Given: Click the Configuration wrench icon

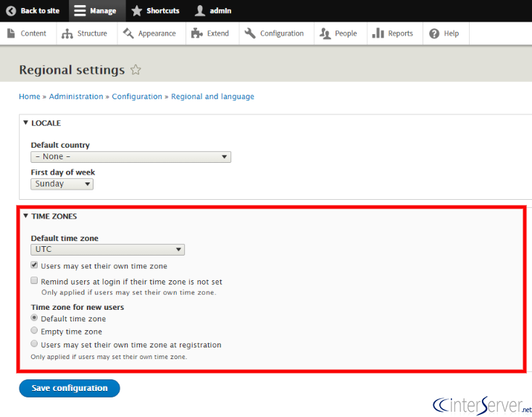Looking at the screenshot, I should click(250, 33).
